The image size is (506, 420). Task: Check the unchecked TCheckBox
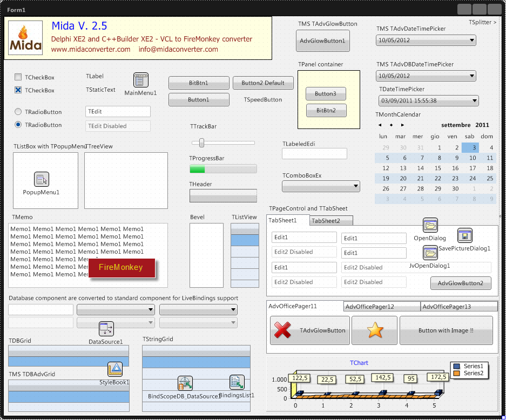click(x=17, y=77)
